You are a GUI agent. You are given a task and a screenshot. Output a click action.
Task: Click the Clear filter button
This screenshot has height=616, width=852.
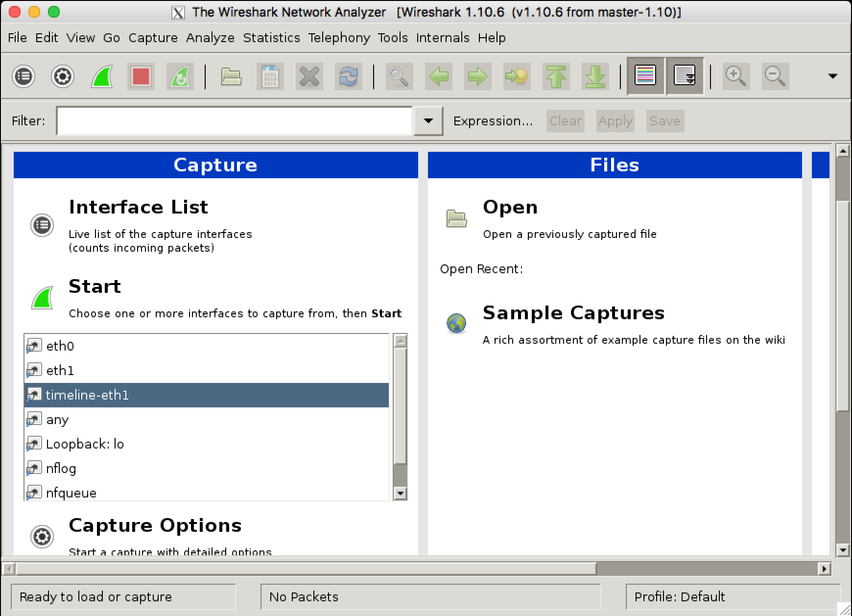tap(566, 121)
